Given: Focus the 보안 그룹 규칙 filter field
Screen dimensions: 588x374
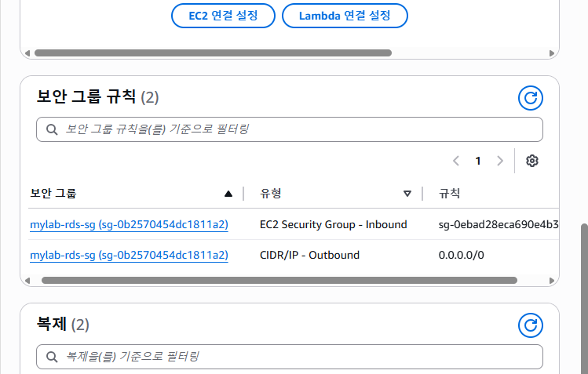Looking at the screenshot, I should 290,129.
